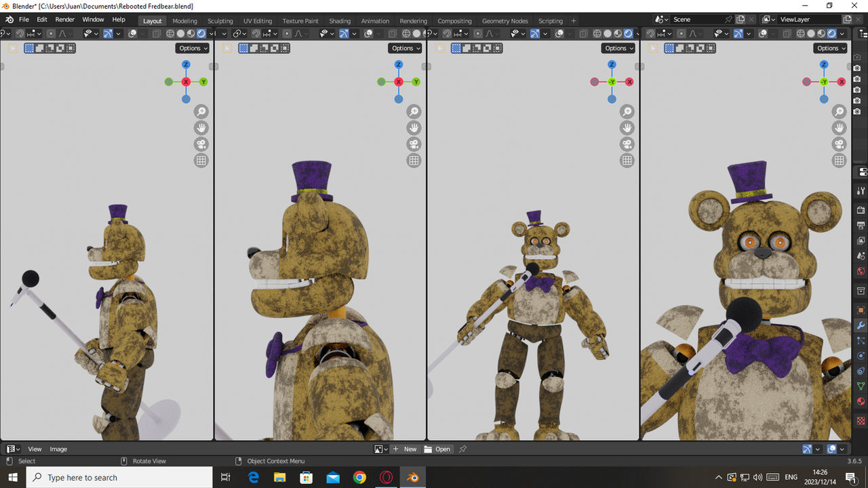868x488 pixels.
Task: Open Physics properties tab
Action: 861,356
